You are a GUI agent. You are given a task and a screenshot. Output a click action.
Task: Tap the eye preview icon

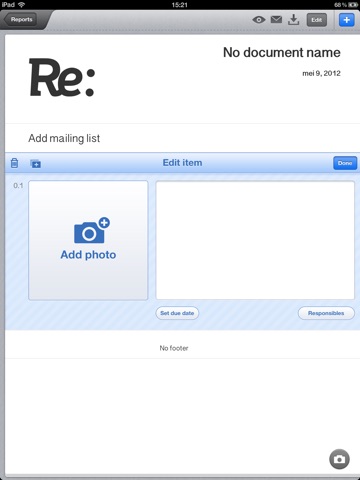[259, 20]
